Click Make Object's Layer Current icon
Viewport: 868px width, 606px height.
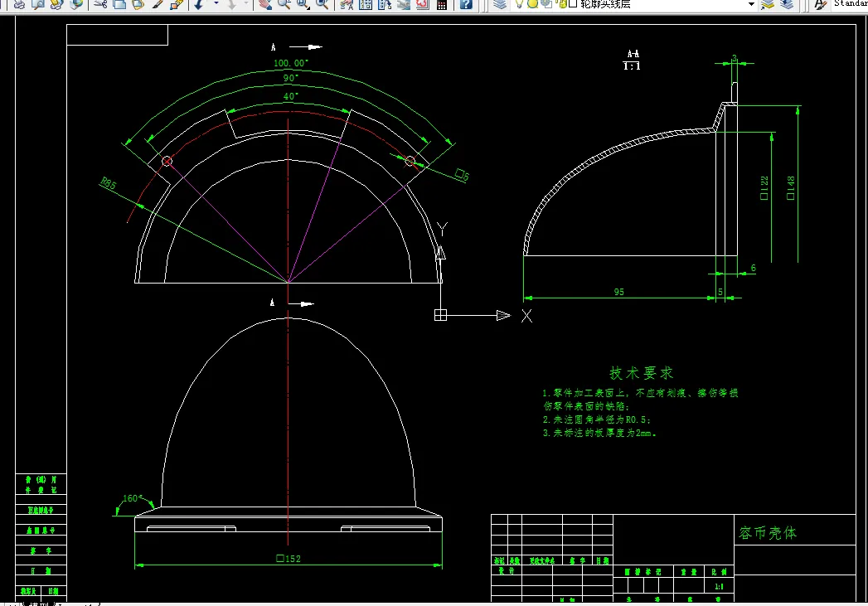[x=767, y=4]
